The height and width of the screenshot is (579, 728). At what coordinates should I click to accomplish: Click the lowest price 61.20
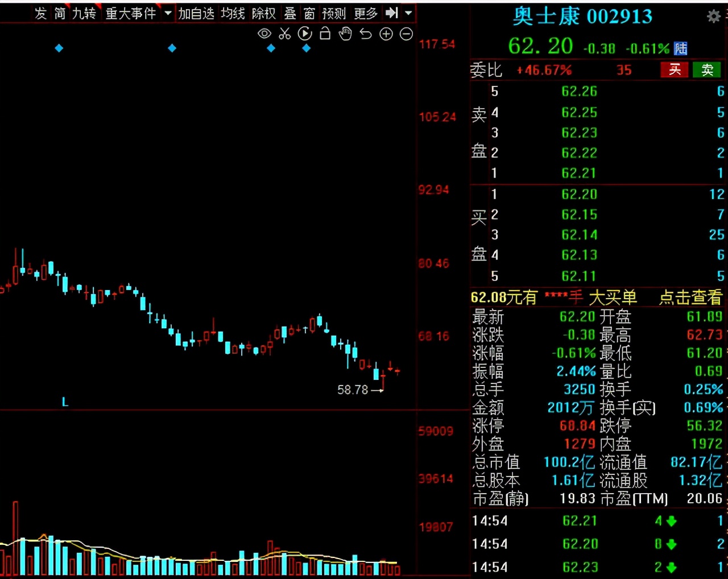coord(705,353)
